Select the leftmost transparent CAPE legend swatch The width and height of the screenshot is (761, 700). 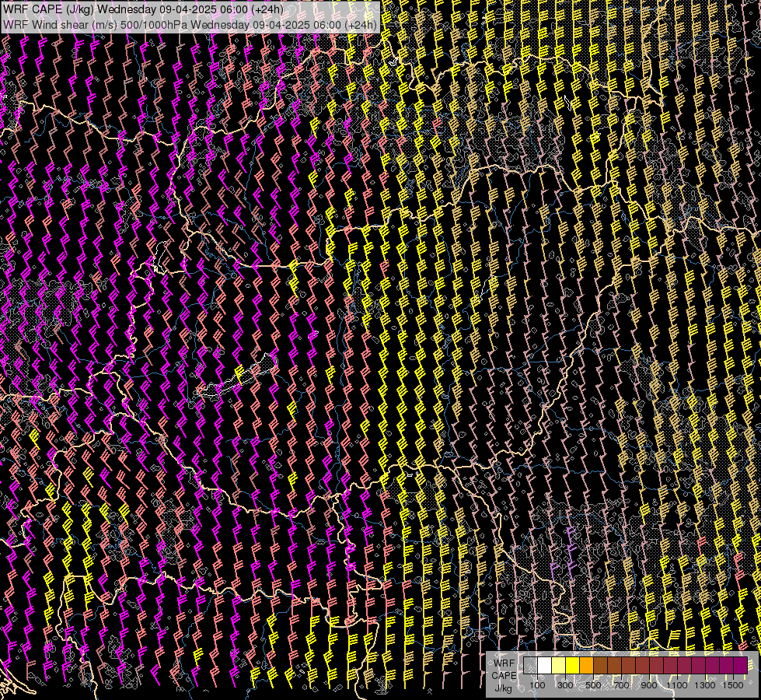pos(530,665)
